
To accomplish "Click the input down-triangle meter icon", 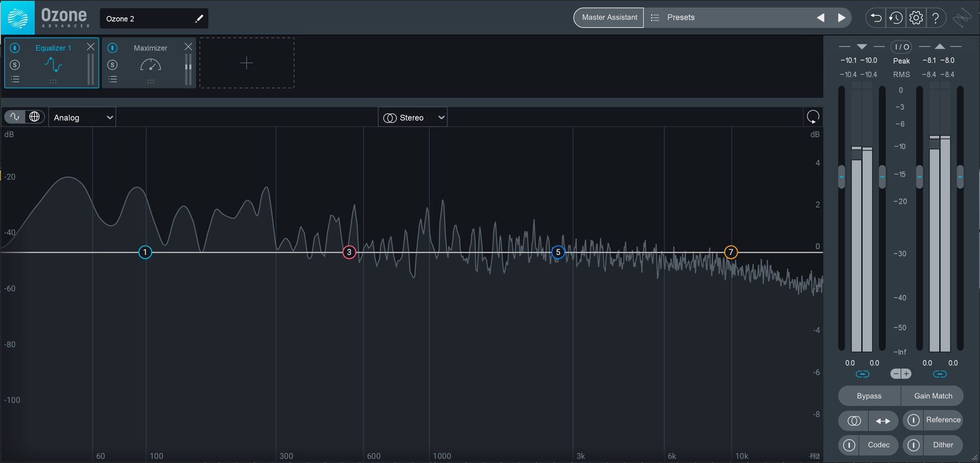I will [x=862, y=47].
